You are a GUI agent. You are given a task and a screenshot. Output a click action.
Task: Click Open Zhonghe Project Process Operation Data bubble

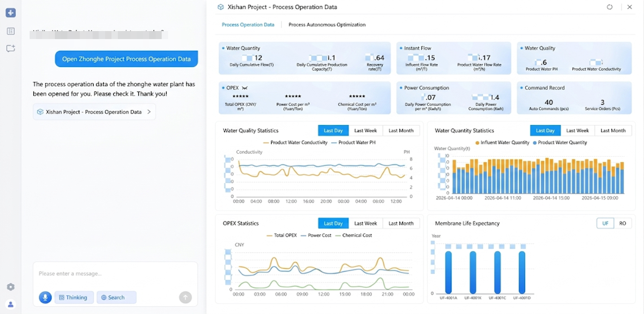126,59
